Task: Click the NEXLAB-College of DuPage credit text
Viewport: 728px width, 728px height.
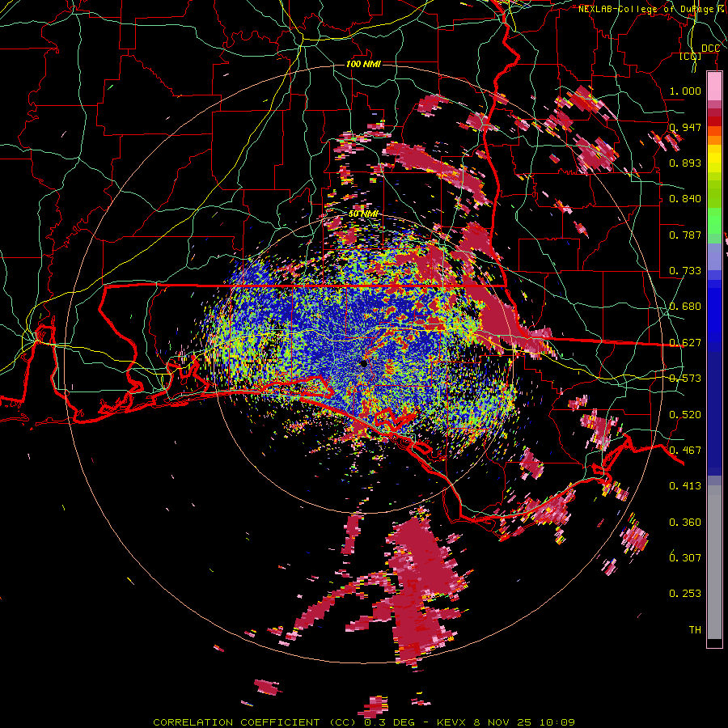Action: (653, 9)
